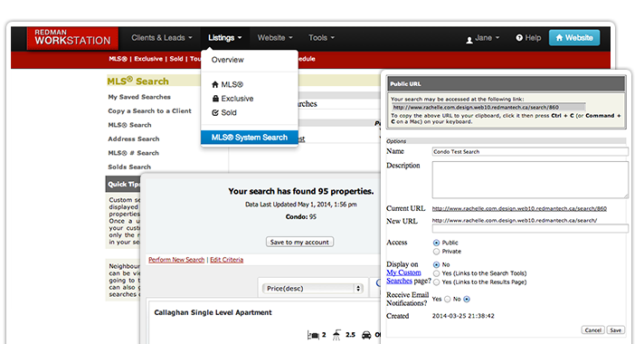
Task: Click Save to my account button
Action: 299,242
